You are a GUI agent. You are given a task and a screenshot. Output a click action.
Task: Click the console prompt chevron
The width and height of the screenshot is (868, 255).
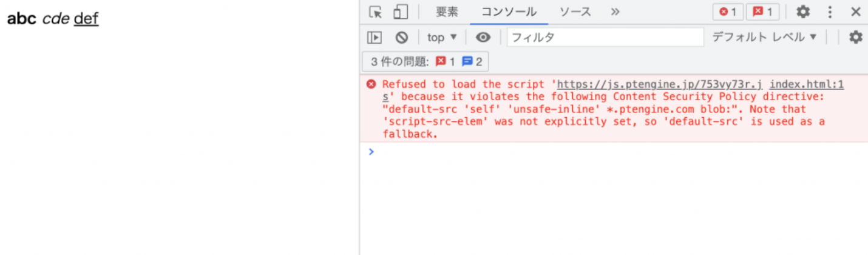pyautogui.click(x=371, y=152)
